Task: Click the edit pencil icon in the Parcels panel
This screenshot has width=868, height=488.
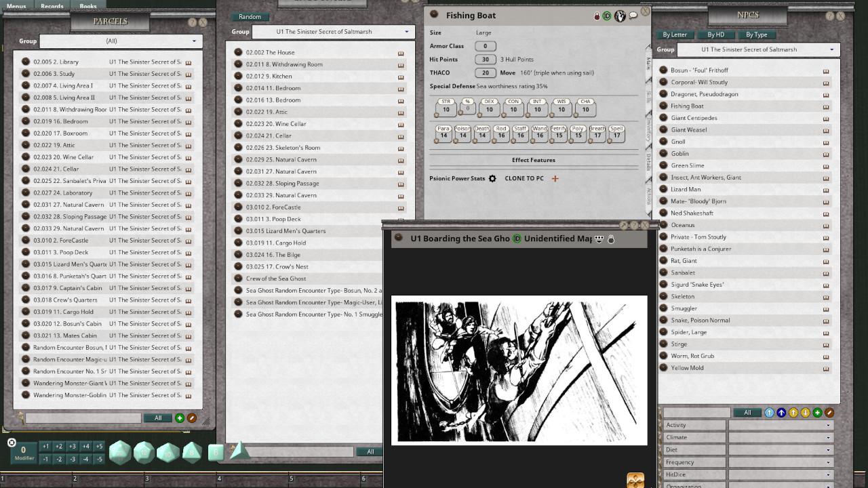Action: [x=191, y=418]
